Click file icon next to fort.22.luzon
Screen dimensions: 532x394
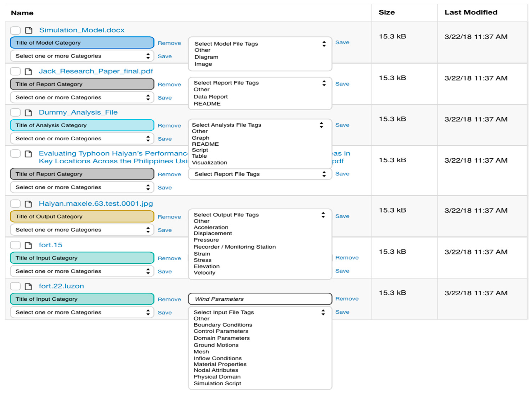[x=28, y=287]
